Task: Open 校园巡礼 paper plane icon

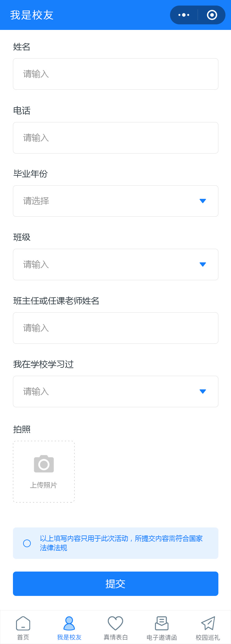Action: 208,623
